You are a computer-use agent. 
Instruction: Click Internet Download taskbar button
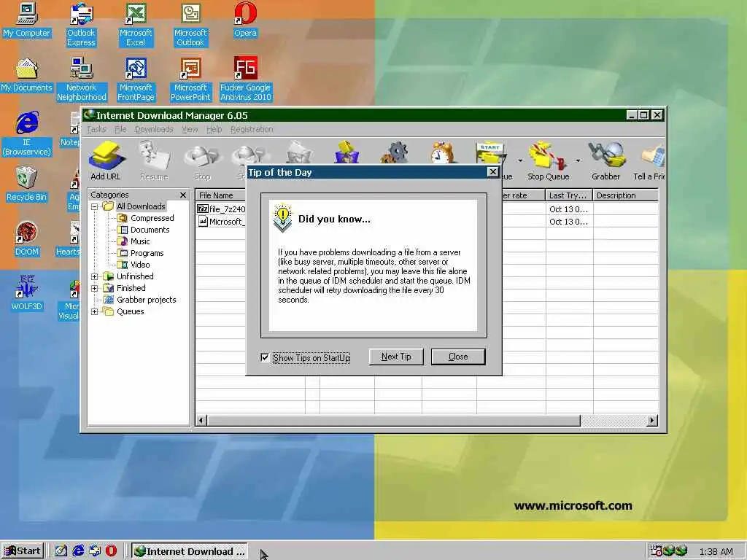[x=190, y=551]
